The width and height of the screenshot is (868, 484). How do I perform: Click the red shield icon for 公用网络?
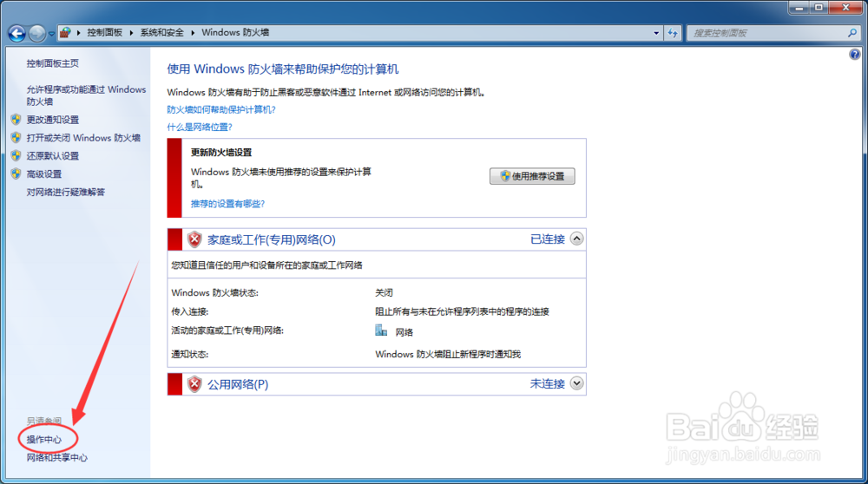[194, 384]
